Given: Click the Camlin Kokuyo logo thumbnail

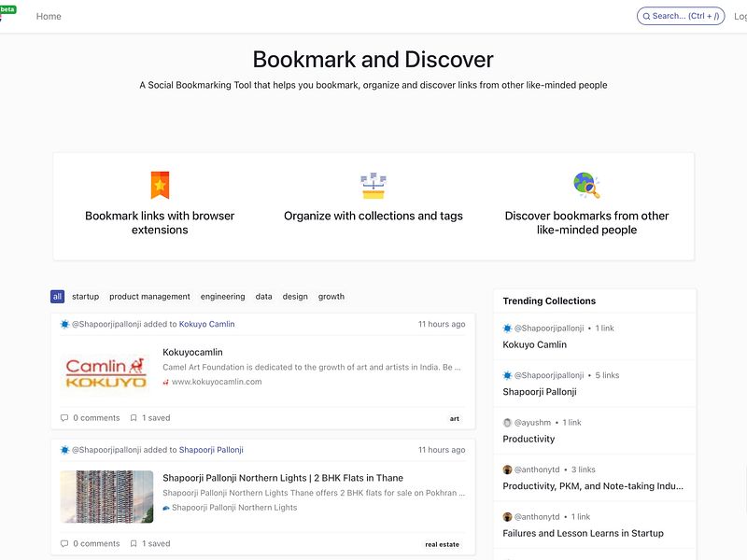Looking at the screenshot, I should coord(106,371).
